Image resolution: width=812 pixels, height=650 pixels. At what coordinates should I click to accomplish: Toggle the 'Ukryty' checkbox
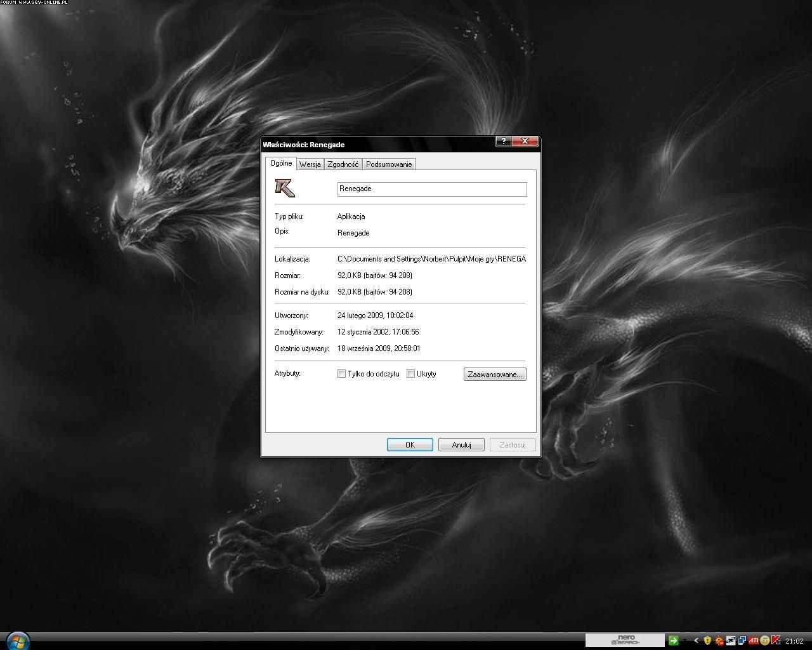pos(410,374)
